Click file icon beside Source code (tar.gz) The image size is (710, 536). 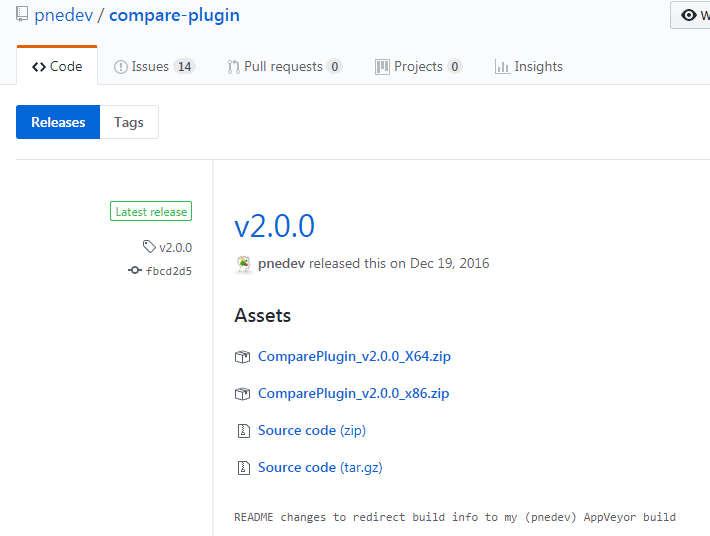click(244, 468)
